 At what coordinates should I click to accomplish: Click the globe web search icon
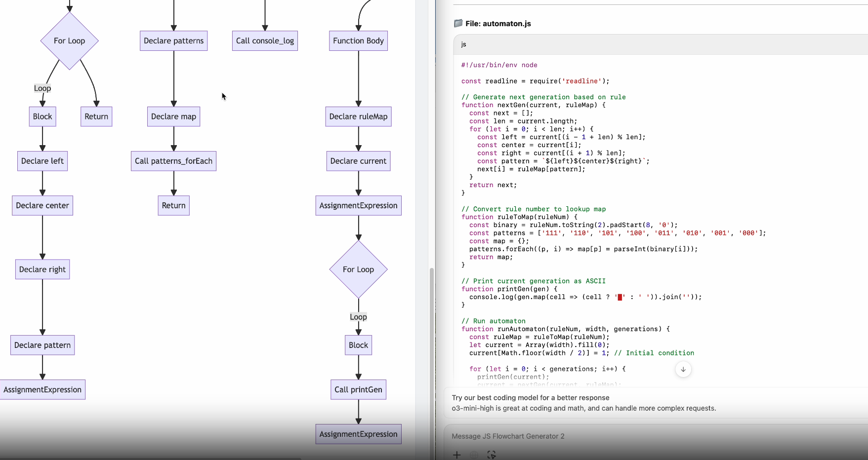click(x=474, y=455)
